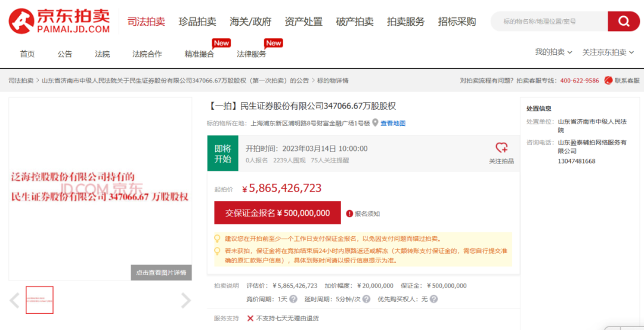Click the red exclamation icon beside 报名须知

tap(349, 214)
